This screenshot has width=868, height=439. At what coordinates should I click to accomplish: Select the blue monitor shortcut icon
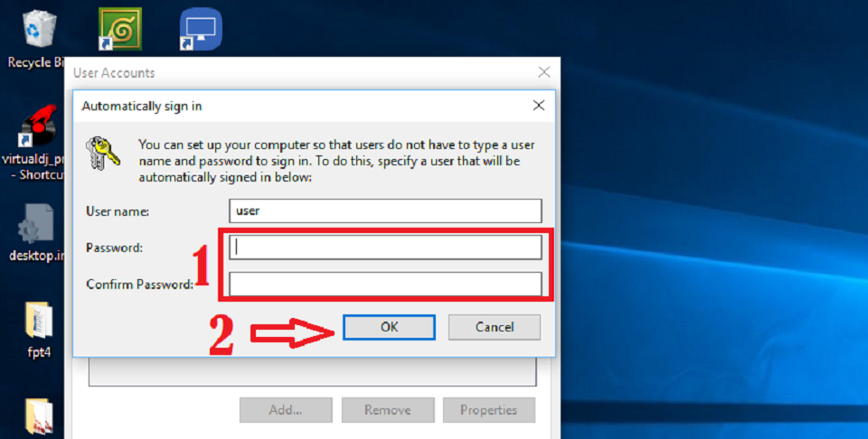click(201, 29)
